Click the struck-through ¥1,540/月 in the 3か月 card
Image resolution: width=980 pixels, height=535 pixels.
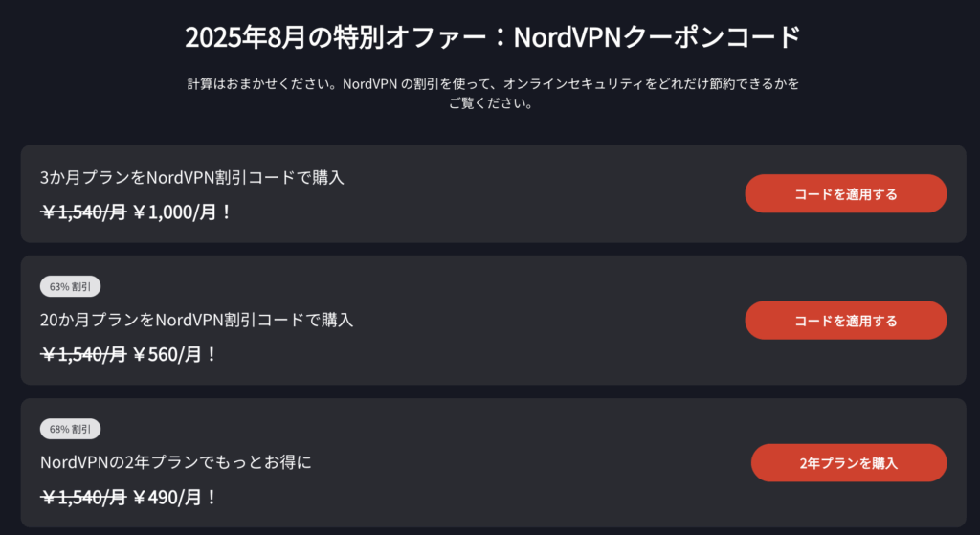(84, 212)
